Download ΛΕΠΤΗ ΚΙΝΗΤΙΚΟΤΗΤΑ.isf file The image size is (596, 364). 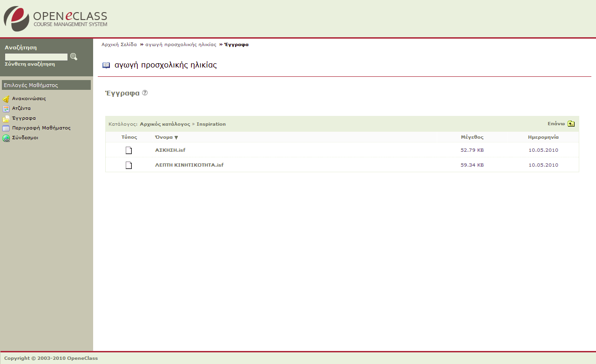189,165
